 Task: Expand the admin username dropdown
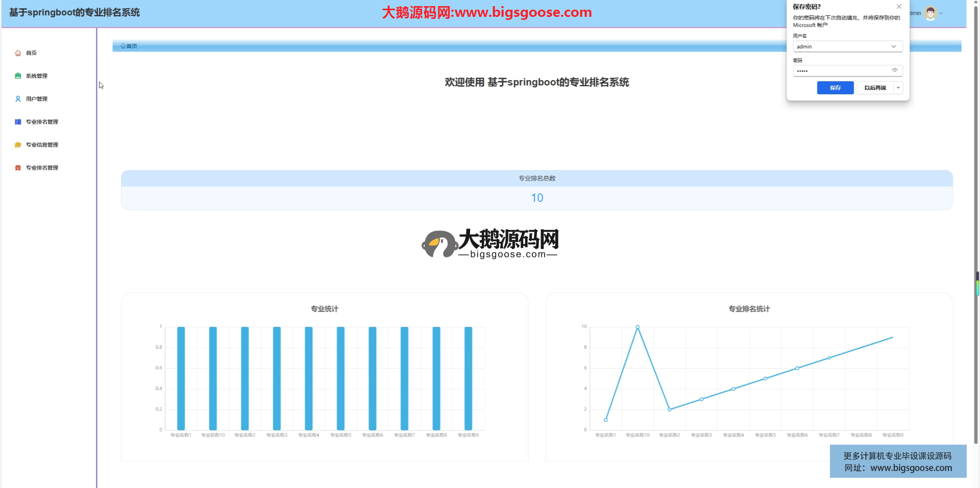pos(893,46)
